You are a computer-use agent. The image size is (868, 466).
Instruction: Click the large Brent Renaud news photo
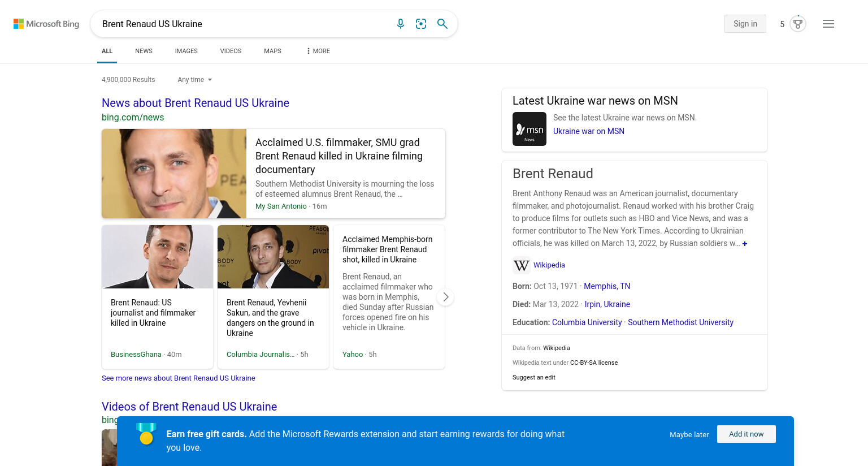[x=174, y=174]
